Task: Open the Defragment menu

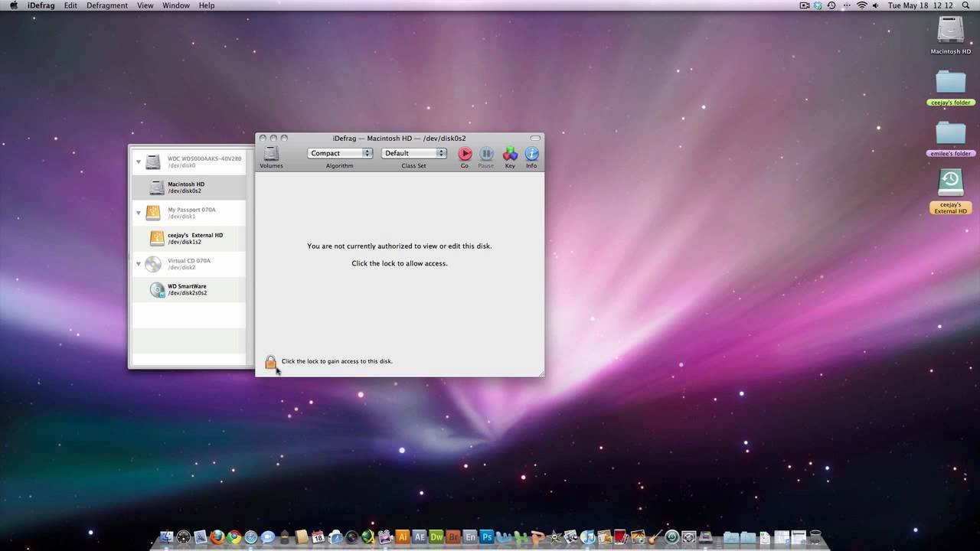Action: click(x=106, y=5)
